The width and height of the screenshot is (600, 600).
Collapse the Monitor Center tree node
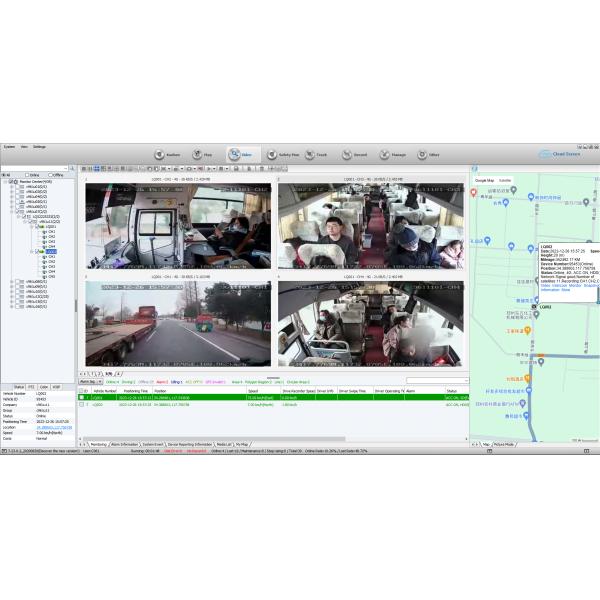point(4,181)
